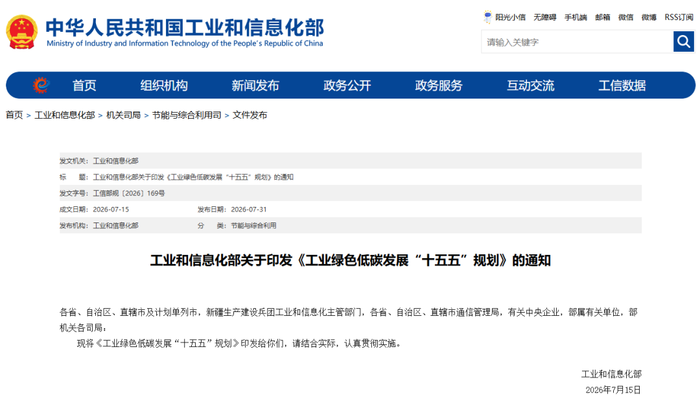Open 政务服务 in the navigation bar
Screen dimensions: 700x395
(x=439, y=85)
